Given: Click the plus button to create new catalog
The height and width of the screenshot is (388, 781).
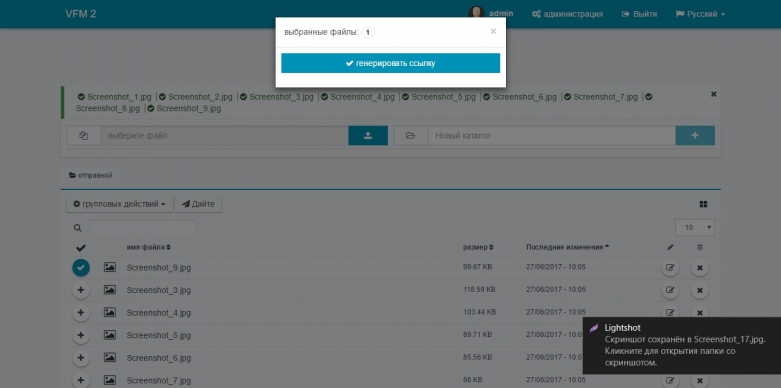Looking at the screenshot, I should (x=695, y=135).
